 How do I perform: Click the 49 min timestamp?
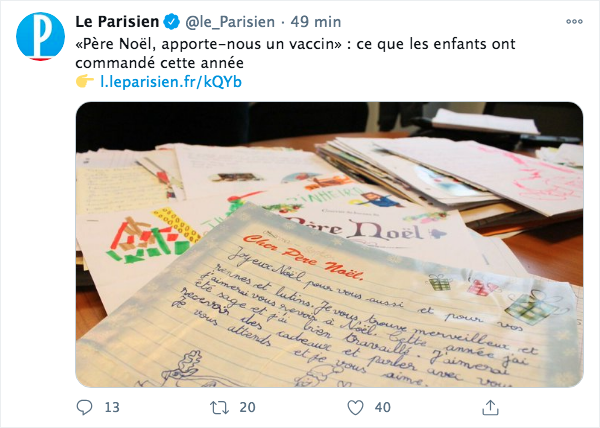click(x=316, y=22)
